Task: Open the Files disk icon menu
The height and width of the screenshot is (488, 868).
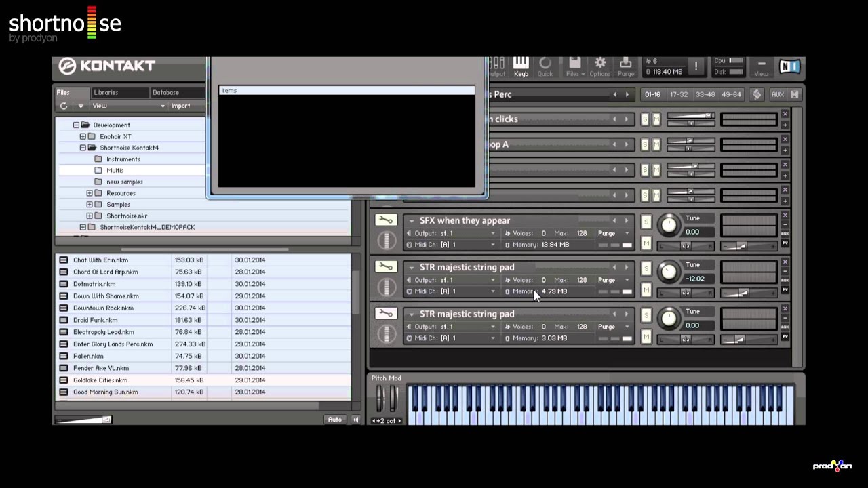Action: 574,66
